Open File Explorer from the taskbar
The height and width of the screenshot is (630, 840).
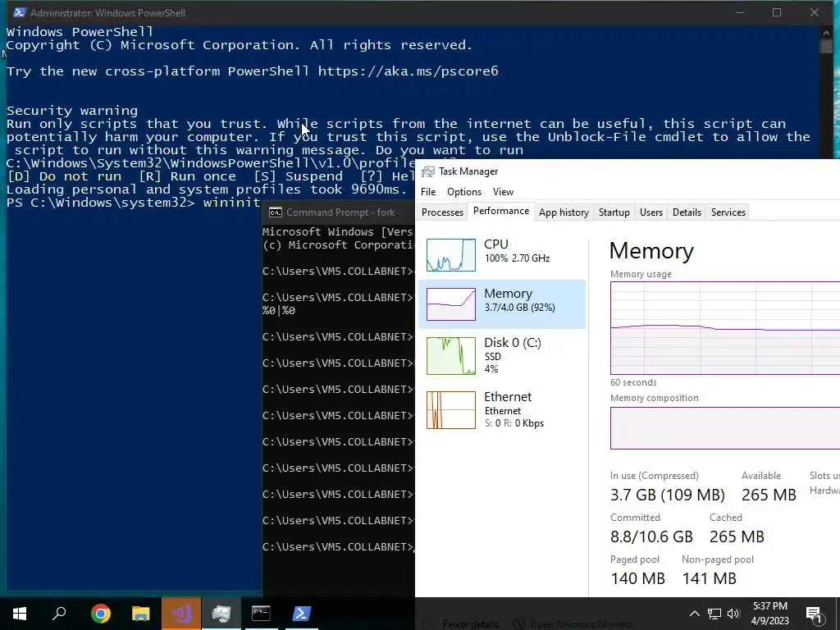[x=140, y=613]
